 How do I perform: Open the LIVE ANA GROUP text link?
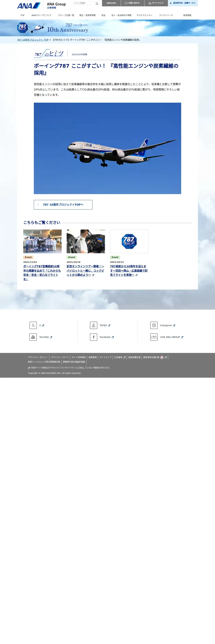[x=170, y=337]
